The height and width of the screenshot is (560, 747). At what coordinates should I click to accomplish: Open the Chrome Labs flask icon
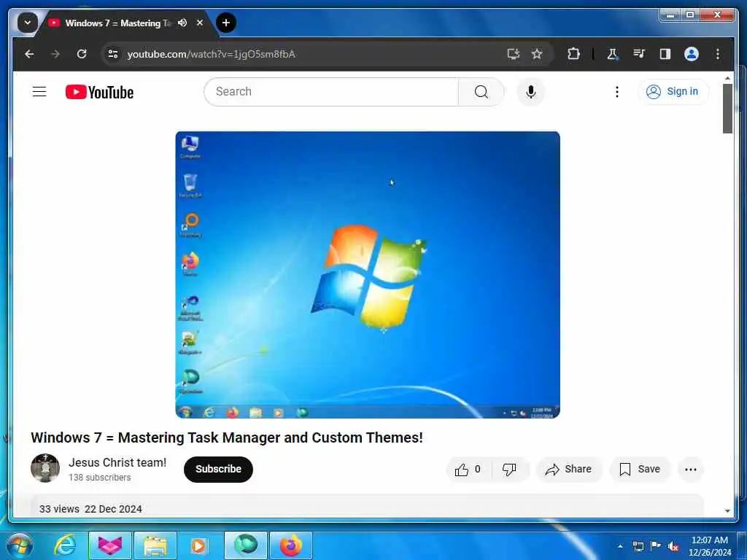point(612,54)
